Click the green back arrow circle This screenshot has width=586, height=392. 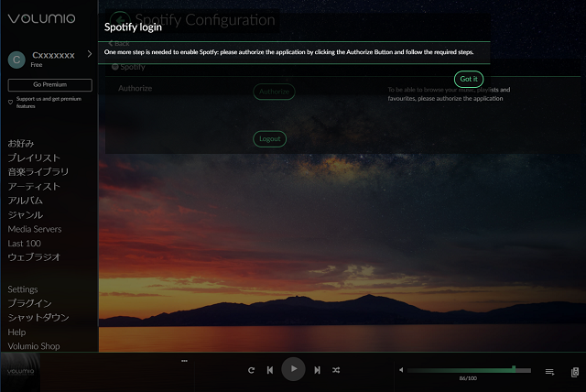click(120, 19)
